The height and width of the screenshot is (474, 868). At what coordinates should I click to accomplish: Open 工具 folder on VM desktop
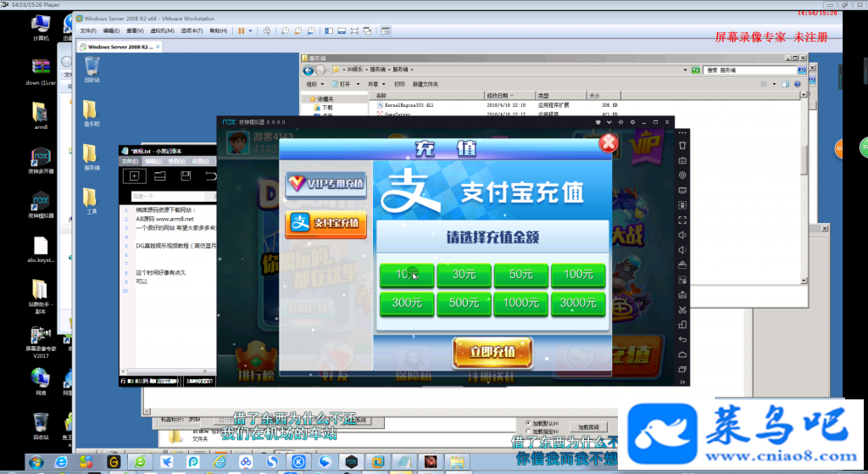point(92,202)
